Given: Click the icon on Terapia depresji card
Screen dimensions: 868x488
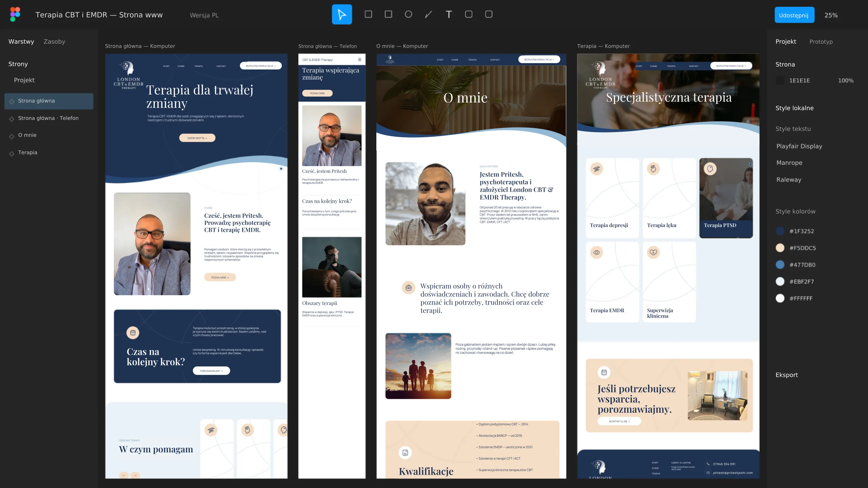Looking at the screenshot, I should (597, 169).
